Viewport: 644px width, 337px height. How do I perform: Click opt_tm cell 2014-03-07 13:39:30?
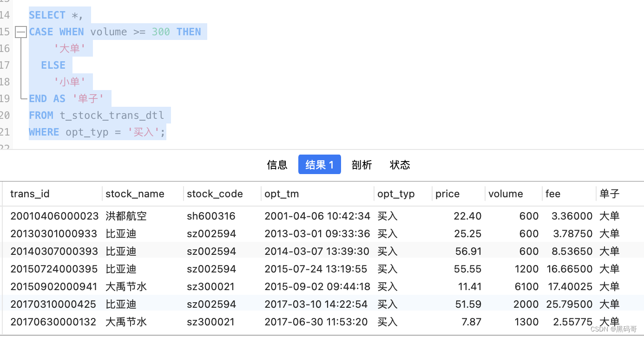coord(317,251)
